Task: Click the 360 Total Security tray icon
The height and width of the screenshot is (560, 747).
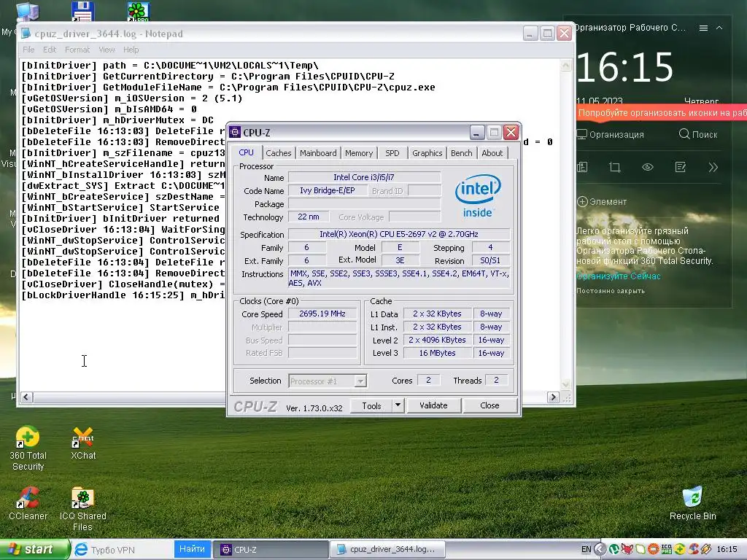Action: [x=679, y=550]
